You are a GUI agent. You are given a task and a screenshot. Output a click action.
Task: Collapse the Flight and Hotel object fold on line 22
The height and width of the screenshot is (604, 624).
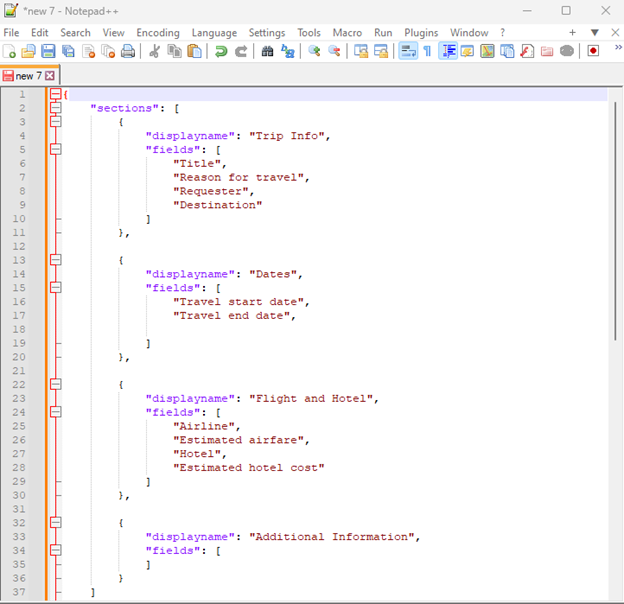point(55,384)
